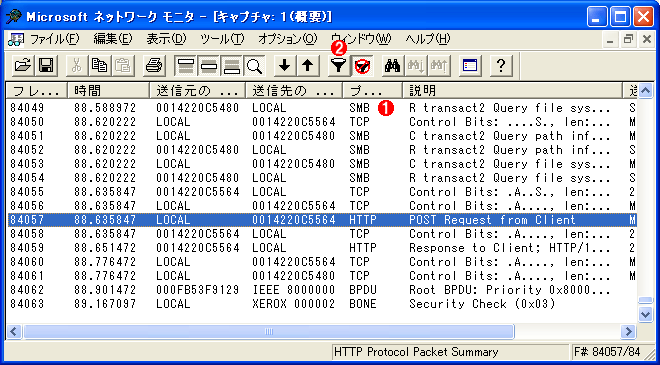Go to next frame down arrow
660x365 pixels.
coord(285,66)
